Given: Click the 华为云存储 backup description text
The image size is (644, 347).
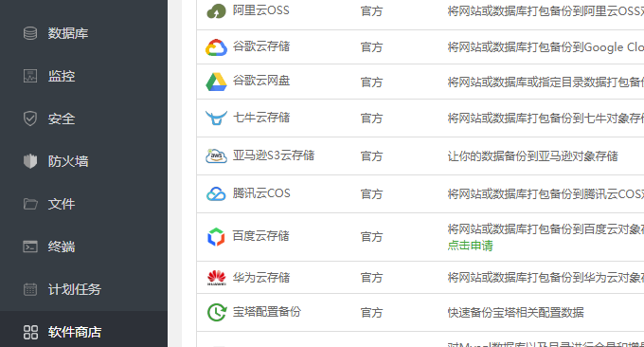Looking at the screenshot, I should 546,278.
